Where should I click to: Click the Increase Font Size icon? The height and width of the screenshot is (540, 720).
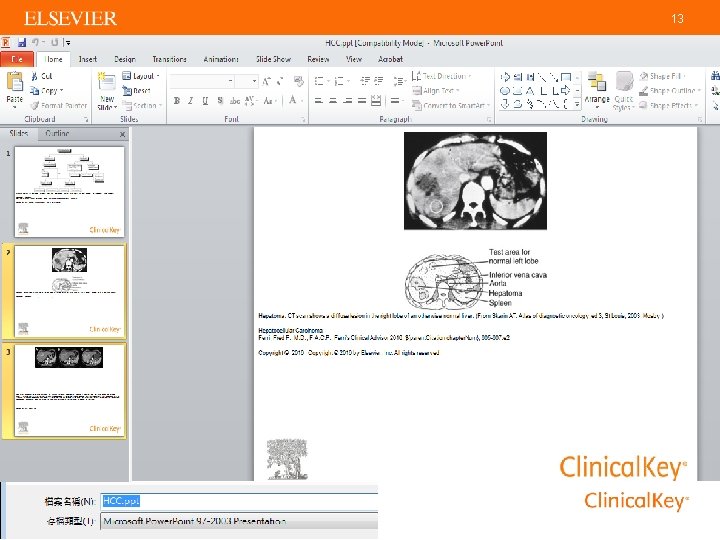coord(266,81)
